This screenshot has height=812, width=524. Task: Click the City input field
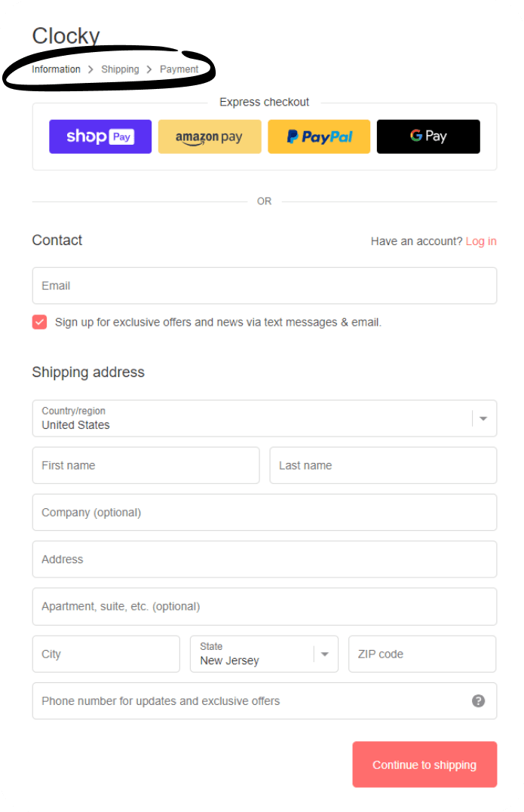[x=106, y=654]
